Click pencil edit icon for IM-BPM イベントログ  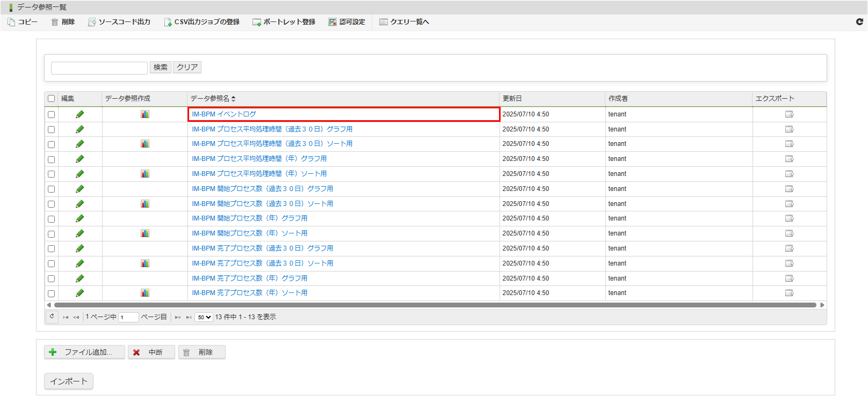(80, 114)
